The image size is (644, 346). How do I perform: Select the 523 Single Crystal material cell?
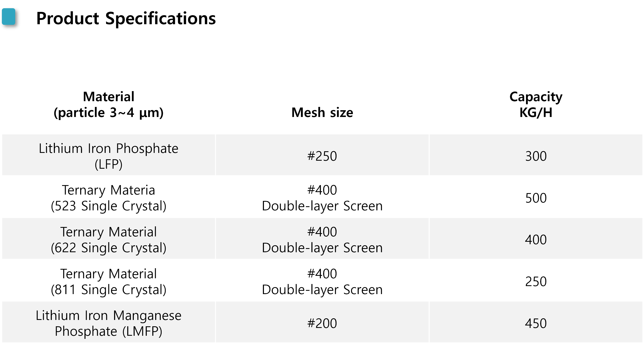click(x=109, y=198)
